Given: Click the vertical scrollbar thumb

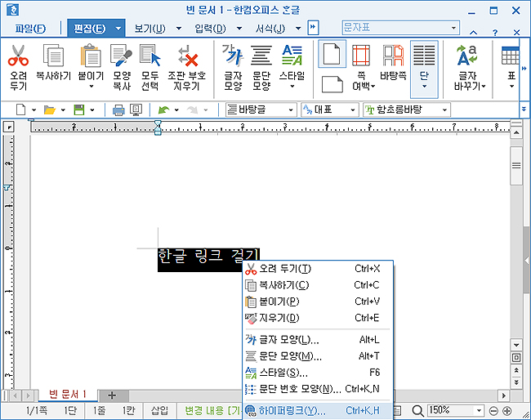Looking at the screenshot, I should pyautogui.click(x=516, y=166).
